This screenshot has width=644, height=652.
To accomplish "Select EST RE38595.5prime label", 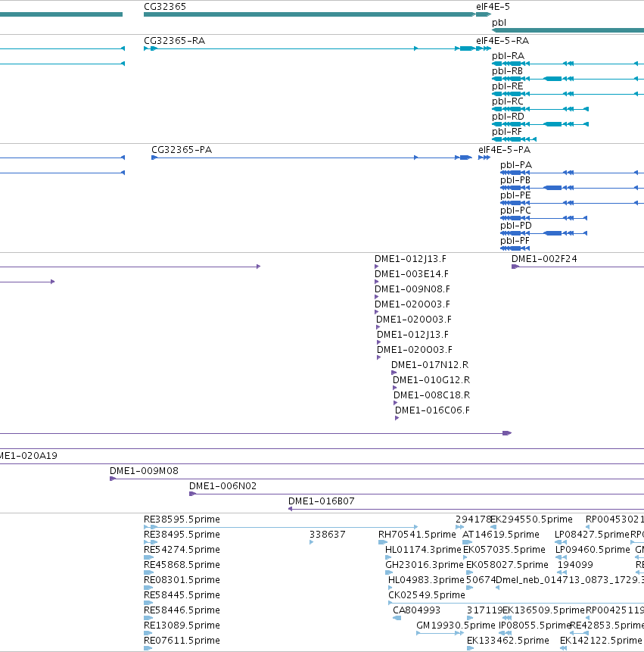I will click(182, 519).
